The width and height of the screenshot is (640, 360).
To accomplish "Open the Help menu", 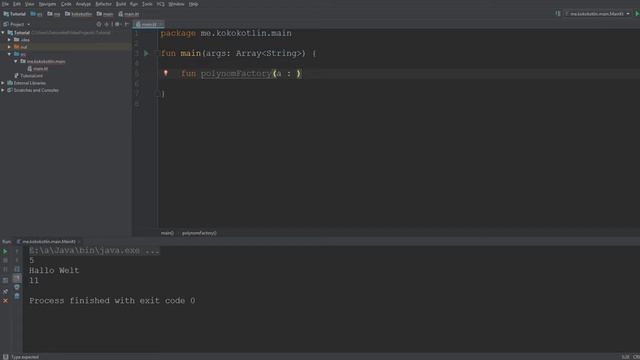I will tap(193, 4).
